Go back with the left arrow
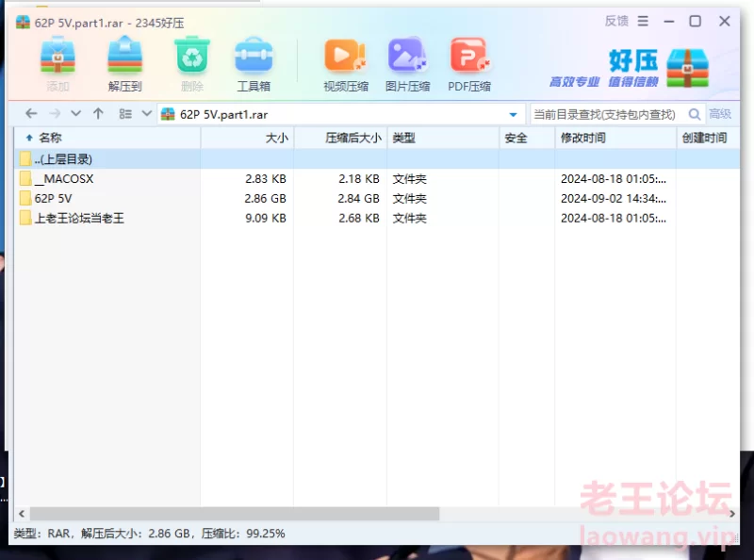The width and height of the screenshot is (754, 560). click(x=31, y=114)
